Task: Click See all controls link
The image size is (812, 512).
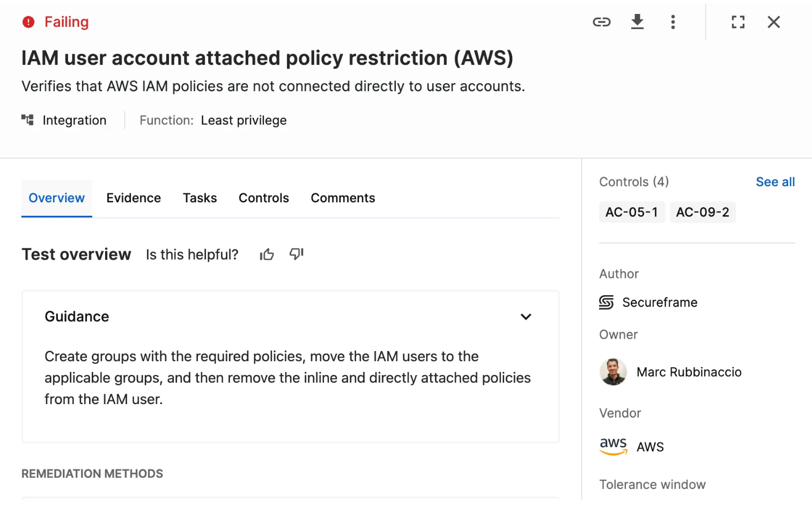Action: (x=775, y=182)
